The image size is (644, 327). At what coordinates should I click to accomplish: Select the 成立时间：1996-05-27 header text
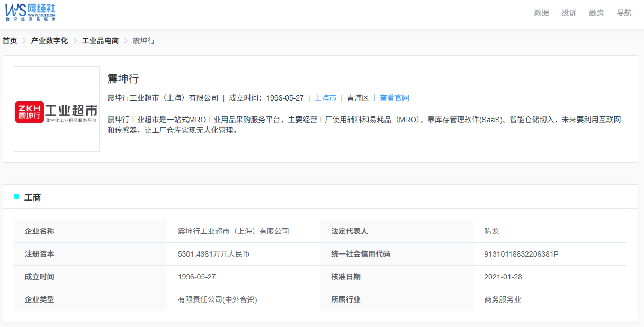[x=266, y=98]
